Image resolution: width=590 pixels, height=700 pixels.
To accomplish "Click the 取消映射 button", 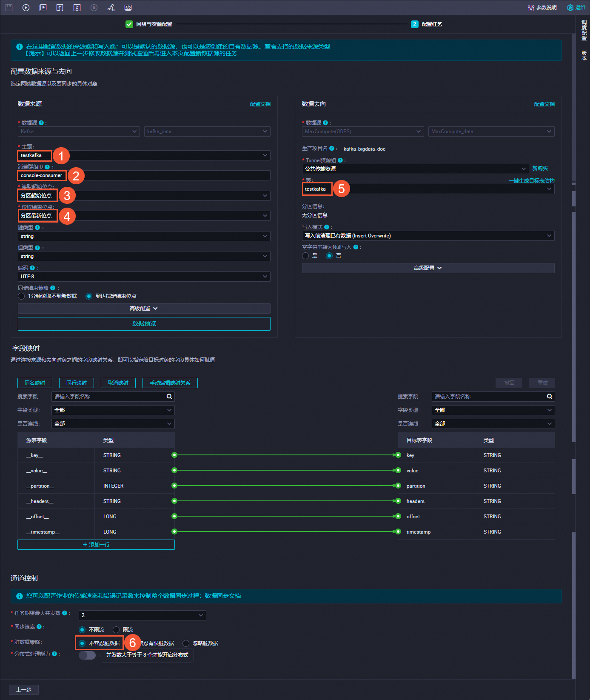I will [x=118, y=383].
